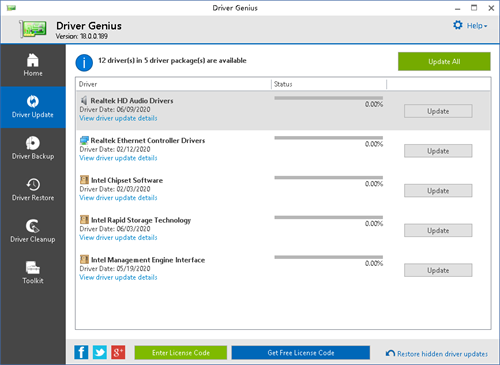The image size is (500, 365).
Task: Click the Intel Chipset Software progress bar
Action: click(329, 178)
